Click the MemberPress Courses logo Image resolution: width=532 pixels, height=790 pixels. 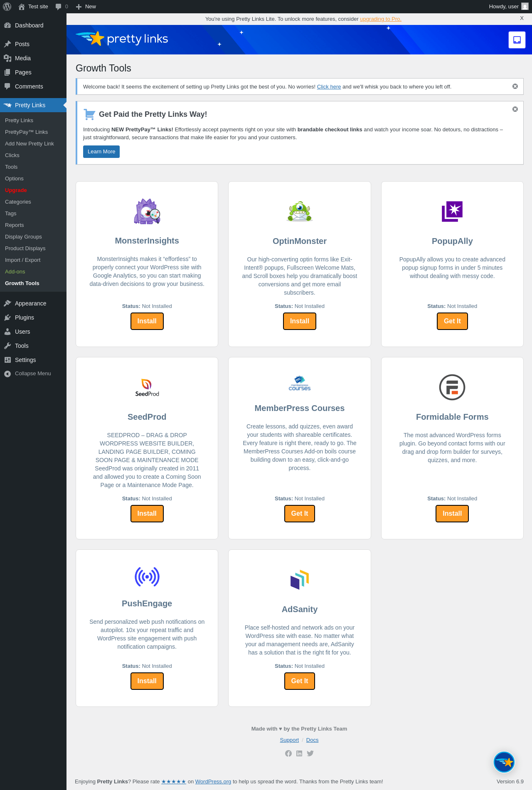[300, 383]
